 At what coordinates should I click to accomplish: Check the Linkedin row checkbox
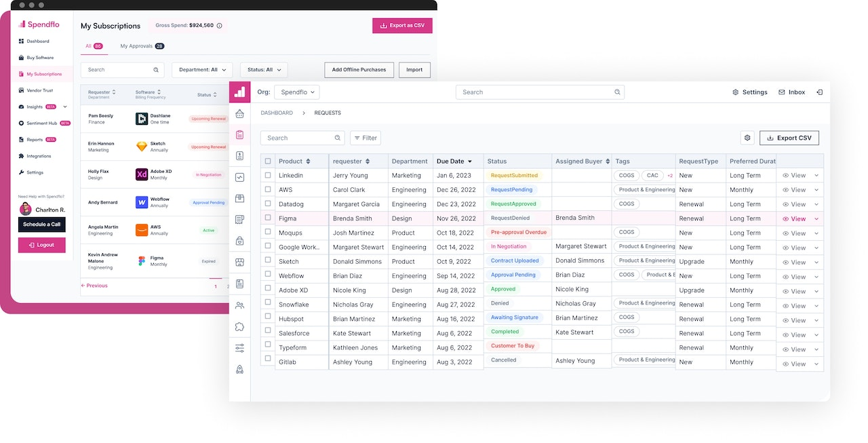point(268,175)
